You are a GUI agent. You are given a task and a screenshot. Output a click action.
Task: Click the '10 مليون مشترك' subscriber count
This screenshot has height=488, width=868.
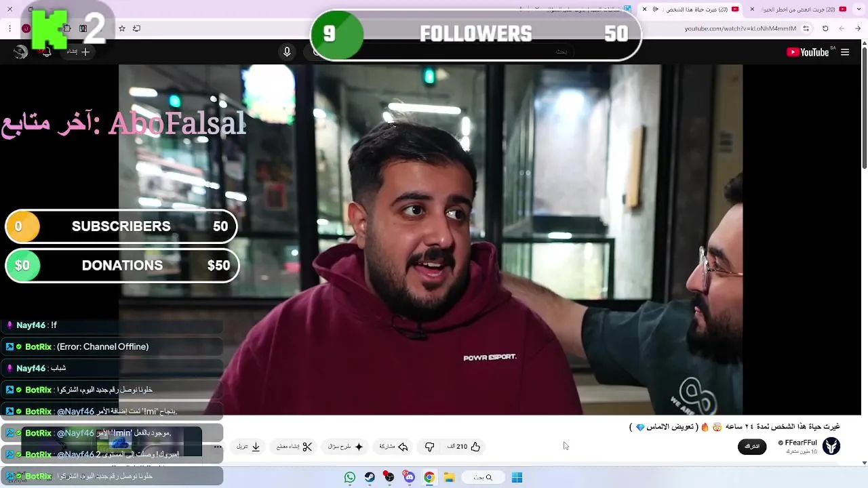click(x=802, y=451)
